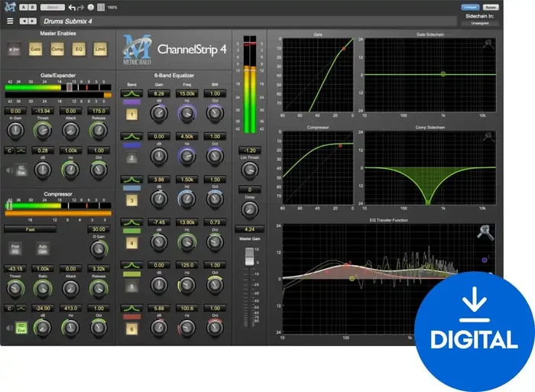Click the Metric Halo logo icon in top toolbar
This screenshot has width=535, height=392.
point(10,6)
